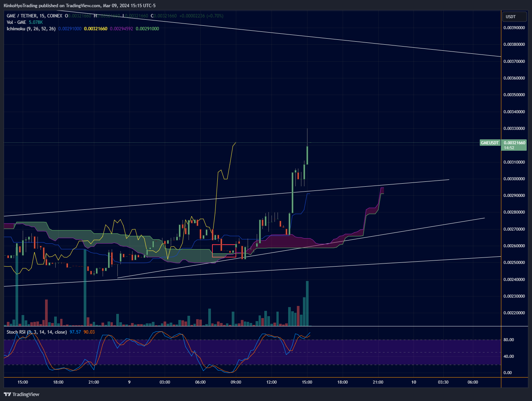The image size is (532, 401).
Task: Click the 0.00350000 price axis label
Action: (514, 95)
